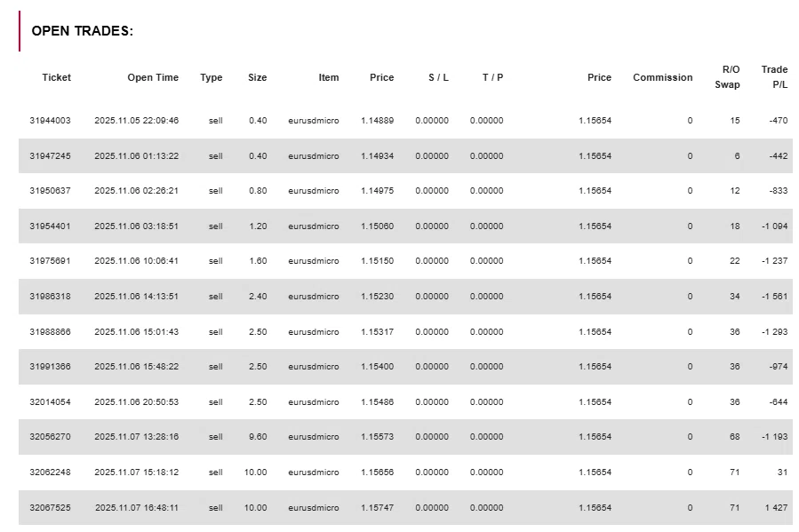Click open time 2025.11.06 01:13:22
The width and height of the screenshot is (799, 532).
pos(137,155)
